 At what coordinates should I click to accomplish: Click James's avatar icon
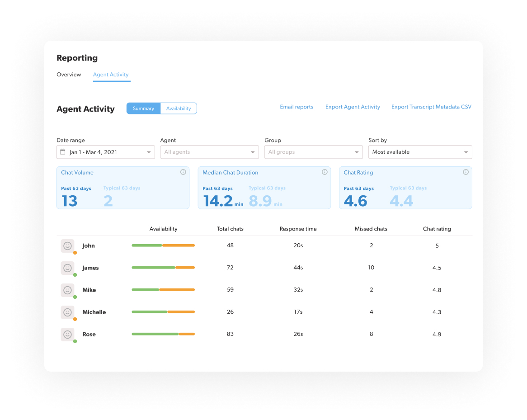pyautogui.click(x=68, y=268)
